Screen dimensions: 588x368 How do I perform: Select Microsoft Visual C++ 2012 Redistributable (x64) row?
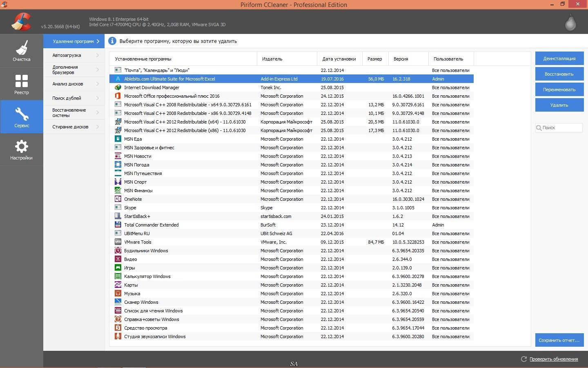292,122
